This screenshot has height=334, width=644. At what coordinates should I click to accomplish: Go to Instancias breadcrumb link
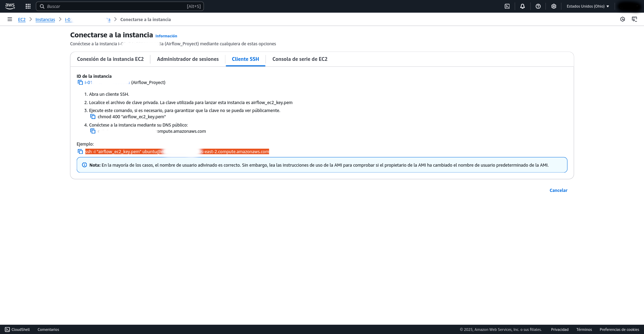(45, 20)
